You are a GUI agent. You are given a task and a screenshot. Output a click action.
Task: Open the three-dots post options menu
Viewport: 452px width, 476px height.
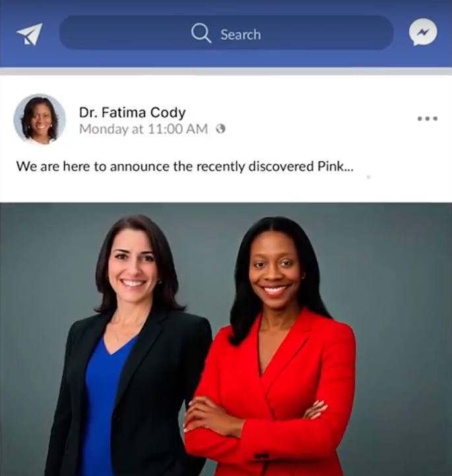pyautogui.click(x=428, y=119)
